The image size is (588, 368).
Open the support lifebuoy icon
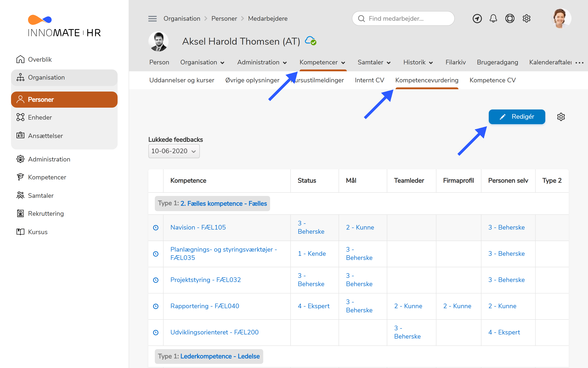(510, 18)
